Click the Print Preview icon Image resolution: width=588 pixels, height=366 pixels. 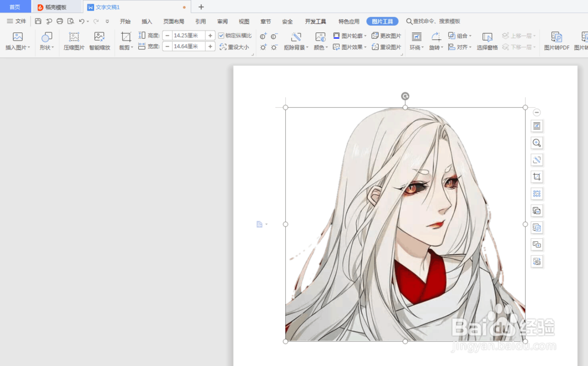[x=71, y=21]
